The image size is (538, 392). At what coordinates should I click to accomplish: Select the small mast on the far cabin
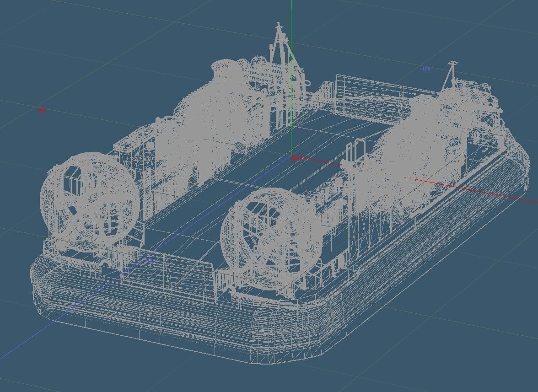pyautogui.click(x=450, y=76)
